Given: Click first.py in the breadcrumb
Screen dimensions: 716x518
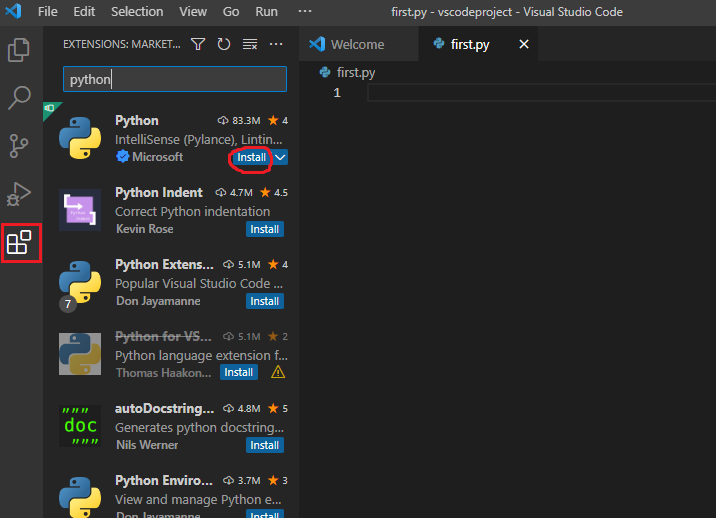Looking at the screenshot, I should (x=356, y=72).
